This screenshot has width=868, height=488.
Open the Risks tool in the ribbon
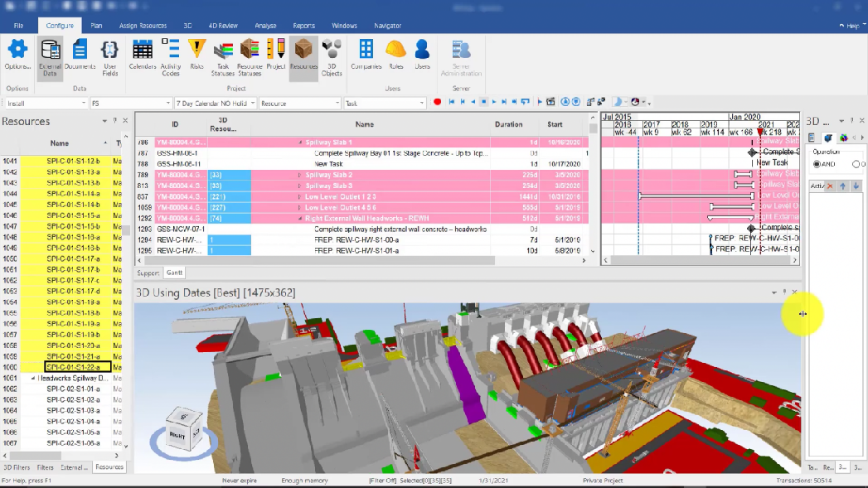pos(196,55)
